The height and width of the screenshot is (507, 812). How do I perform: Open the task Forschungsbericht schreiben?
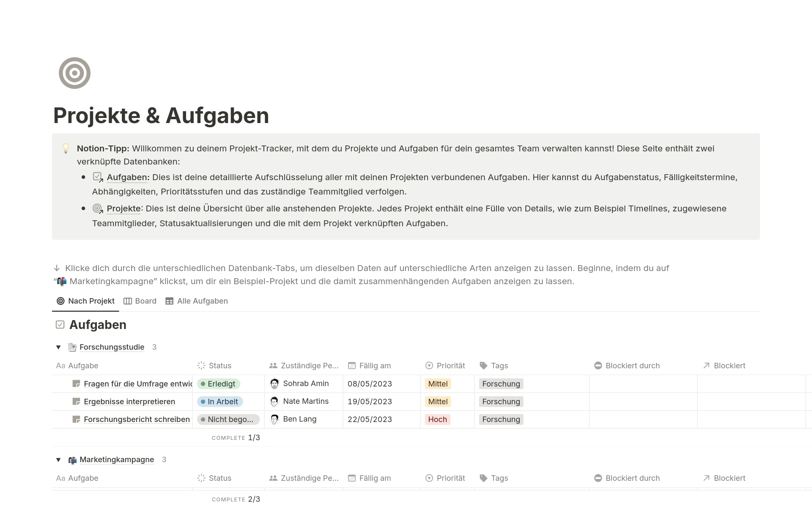[x=137, y=419]
